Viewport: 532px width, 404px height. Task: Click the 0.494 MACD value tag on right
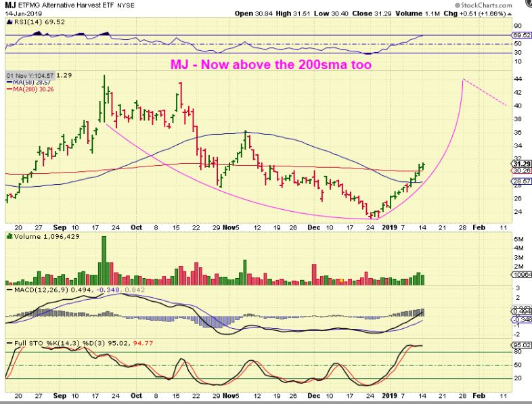point(522,312)
